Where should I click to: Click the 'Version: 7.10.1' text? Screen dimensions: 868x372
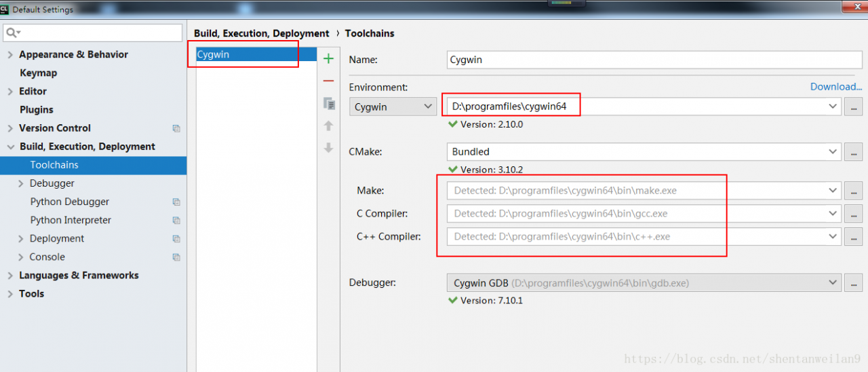492,300
